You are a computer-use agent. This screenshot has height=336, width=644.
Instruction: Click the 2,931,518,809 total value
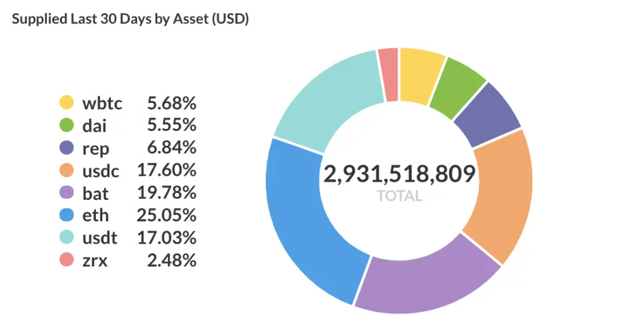pos(399,175)
